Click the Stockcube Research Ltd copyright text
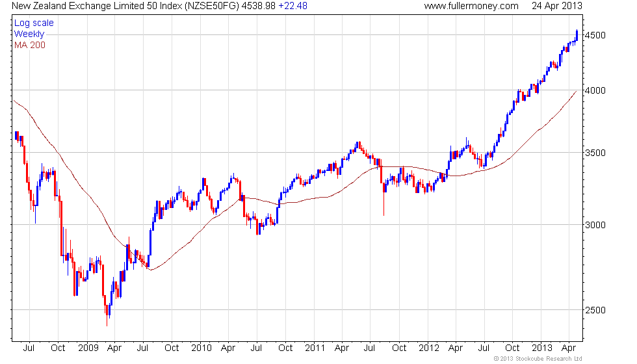The height and width of the screenshot is (364, 637). click(538, 358)
